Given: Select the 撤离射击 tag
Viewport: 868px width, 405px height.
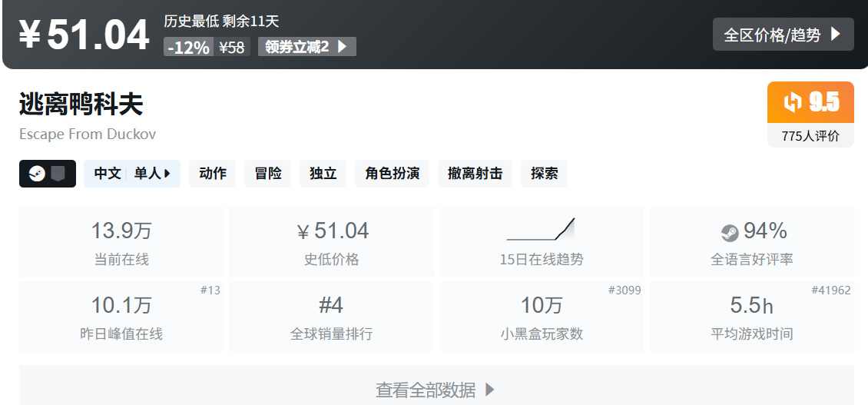Looking at the screenshot, I should pos(475,174).
